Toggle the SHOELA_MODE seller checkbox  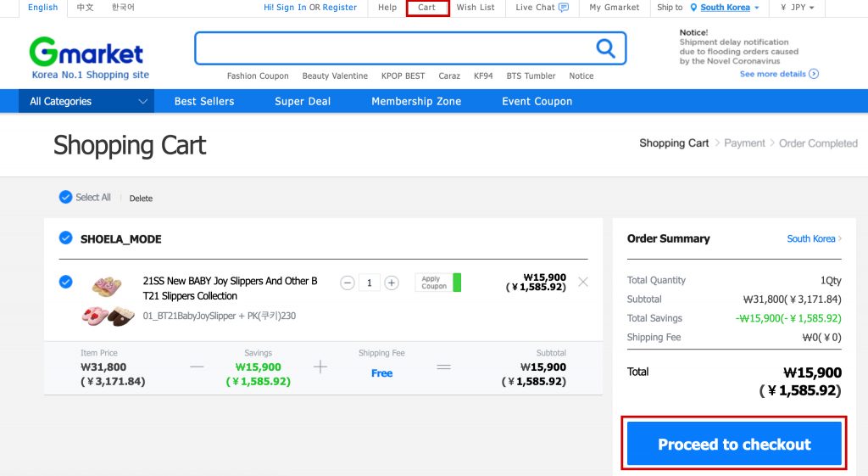click(x=65, y=238)
